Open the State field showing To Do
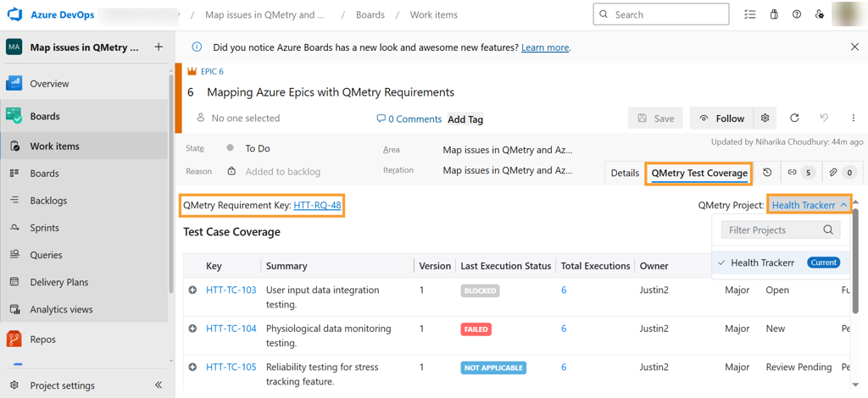The image size is (868, 398). pos(258,149)
